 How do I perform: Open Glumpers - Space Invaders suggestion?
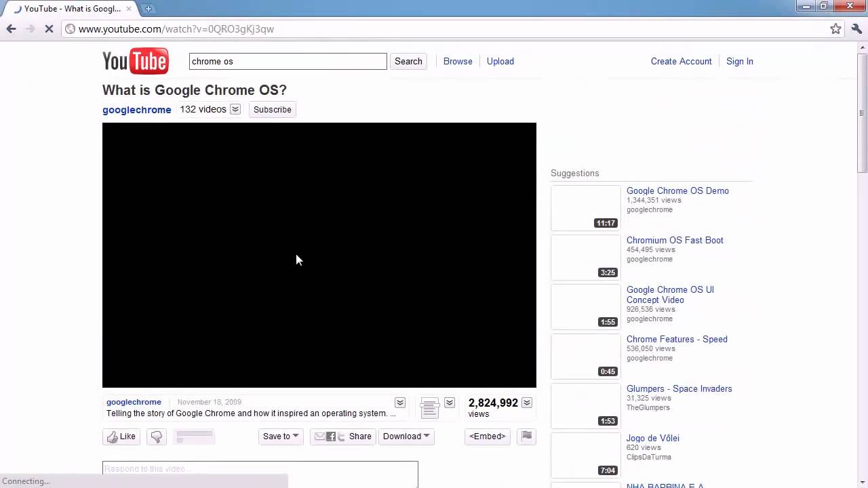point(679,388)
